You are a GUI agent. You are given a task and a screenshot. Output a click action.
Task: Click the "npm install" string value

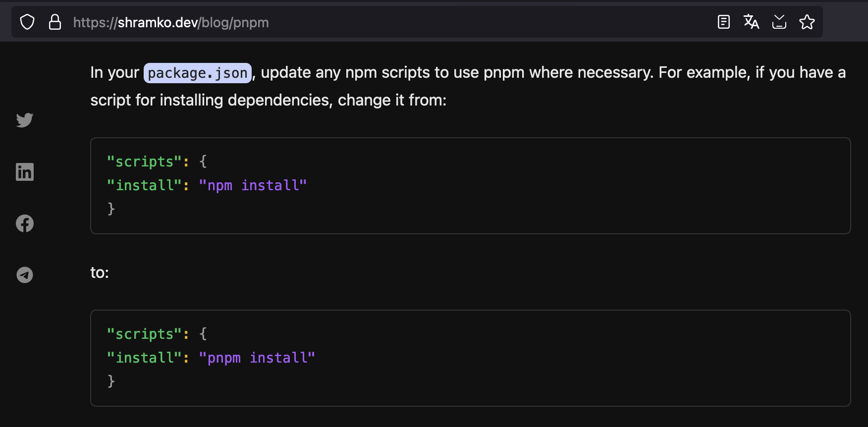pos(253,185)
